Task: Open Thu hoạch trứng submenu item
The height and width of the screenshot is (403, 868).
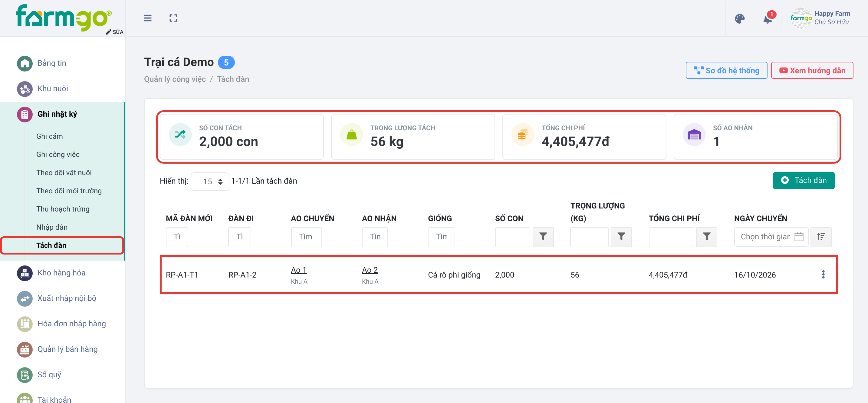Action: (x=63, y=209)
